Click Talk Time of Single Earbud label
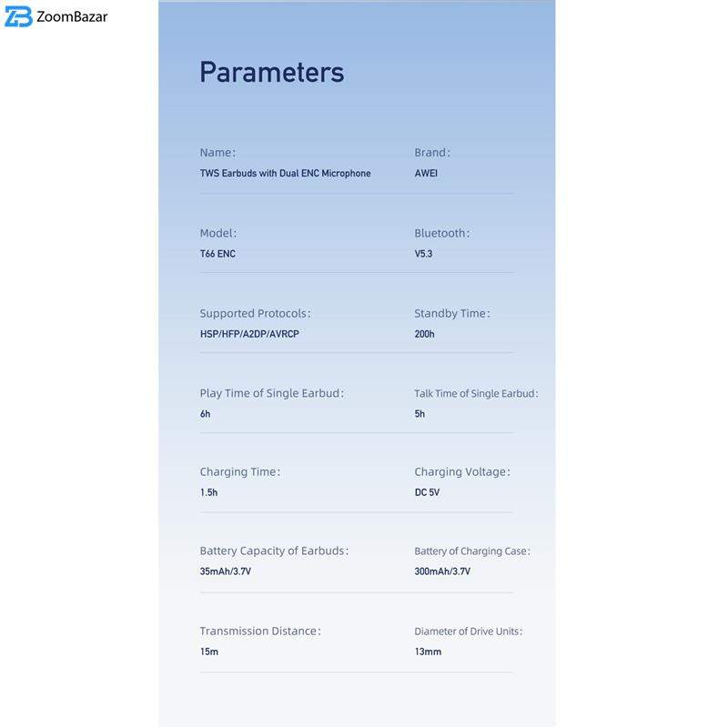Screen dimensions: 728x728 [476, 393]
